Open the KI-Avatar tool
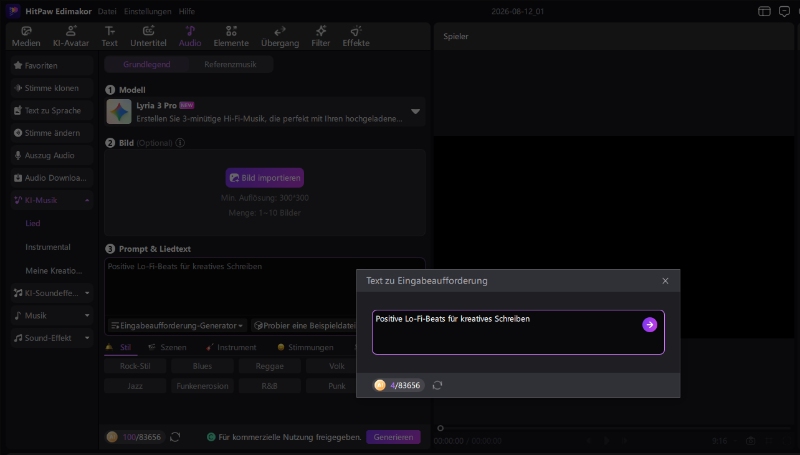Screen dimensions: 800x455 71,37
